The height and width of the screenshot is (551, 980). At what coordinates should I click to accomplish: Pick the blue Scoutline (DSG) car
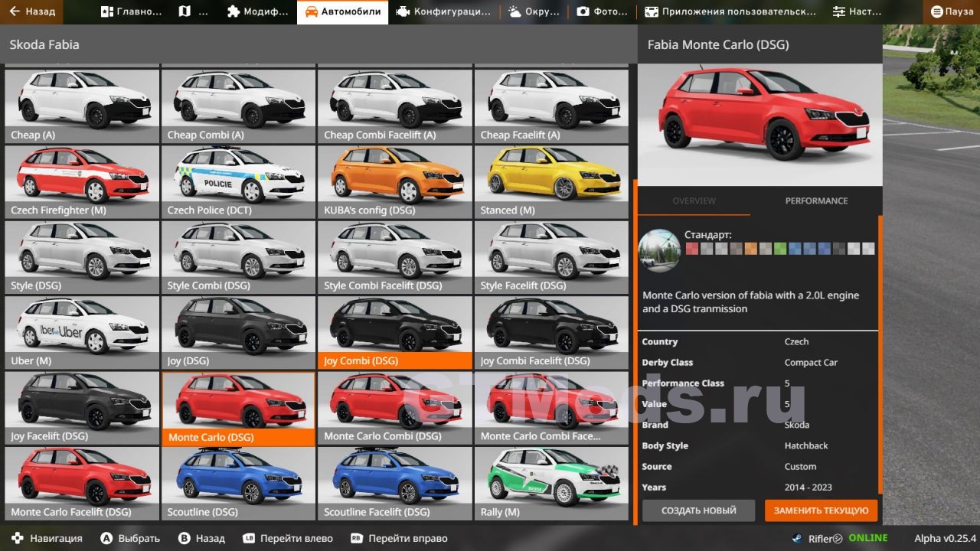[x=238, y=484]
